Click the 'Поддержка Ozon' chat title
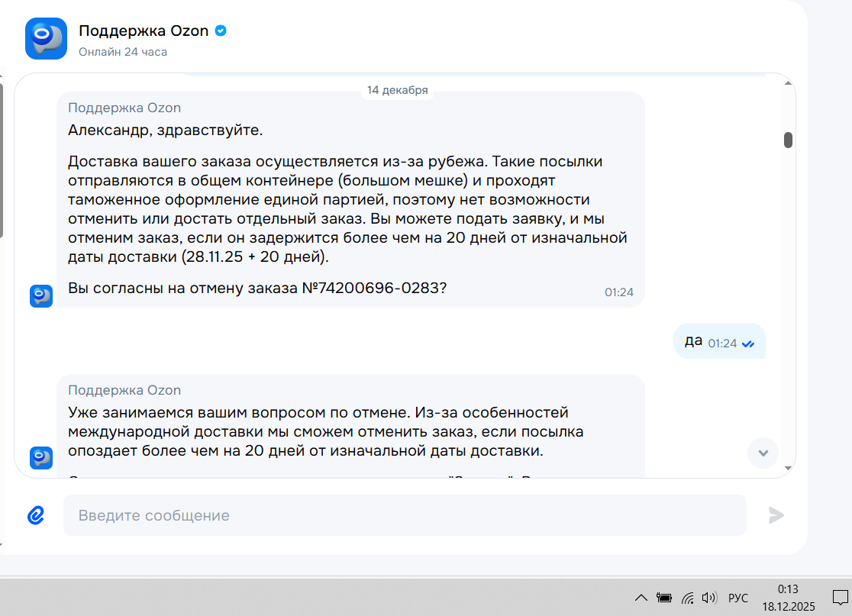Image resolution: width=852 pixels, height=616 pixels. (x=144, y=31)
